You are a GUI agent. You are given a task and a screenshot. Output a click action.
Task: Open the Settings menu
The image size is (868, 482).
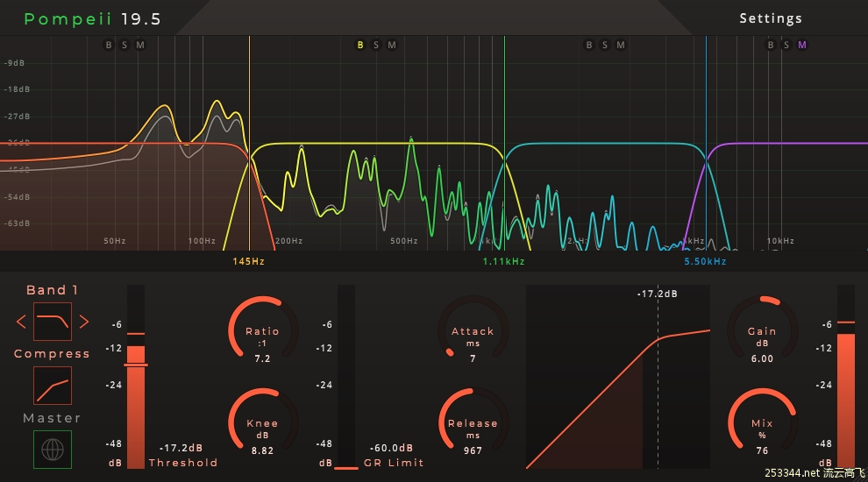771,18
